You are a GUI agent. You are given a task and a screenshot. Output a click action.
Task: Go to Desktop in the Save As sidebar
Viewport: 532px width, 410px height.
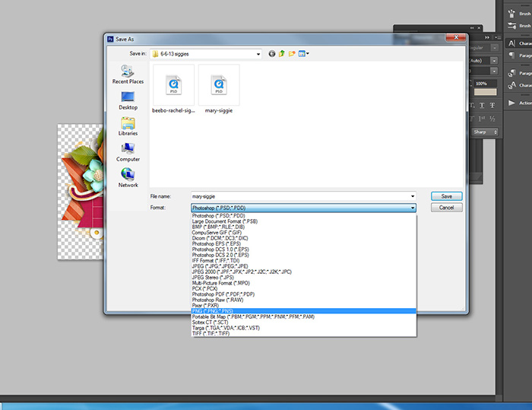point(128,100)
